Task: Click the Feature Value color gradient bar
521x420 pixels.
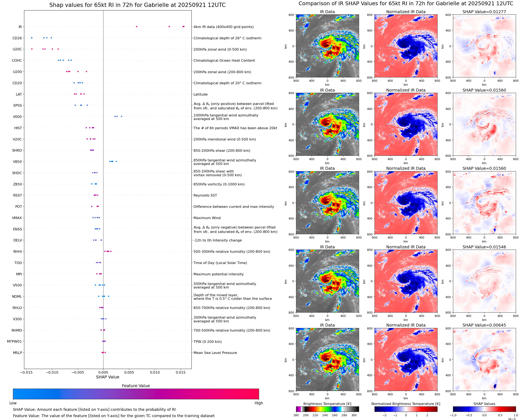Action: [x=136, y=394]
